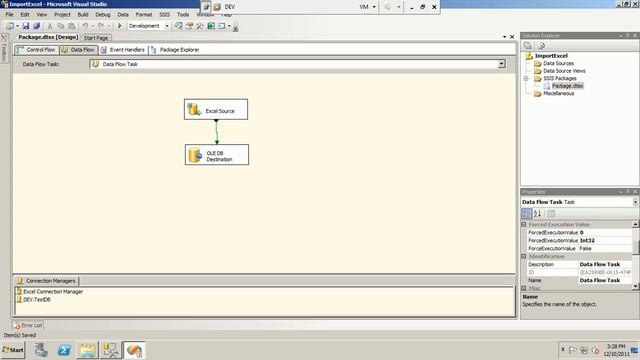Collapse the Identification property category
This screenshot has width=640, height=360.
(524, 256)
